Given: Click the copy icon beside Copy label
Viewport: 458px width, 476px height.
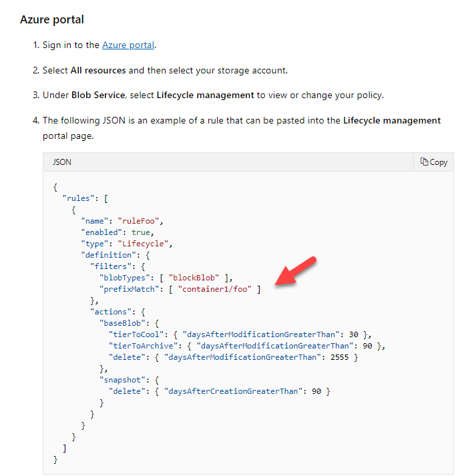Looking at the screenshot, I should pos(424,162).
